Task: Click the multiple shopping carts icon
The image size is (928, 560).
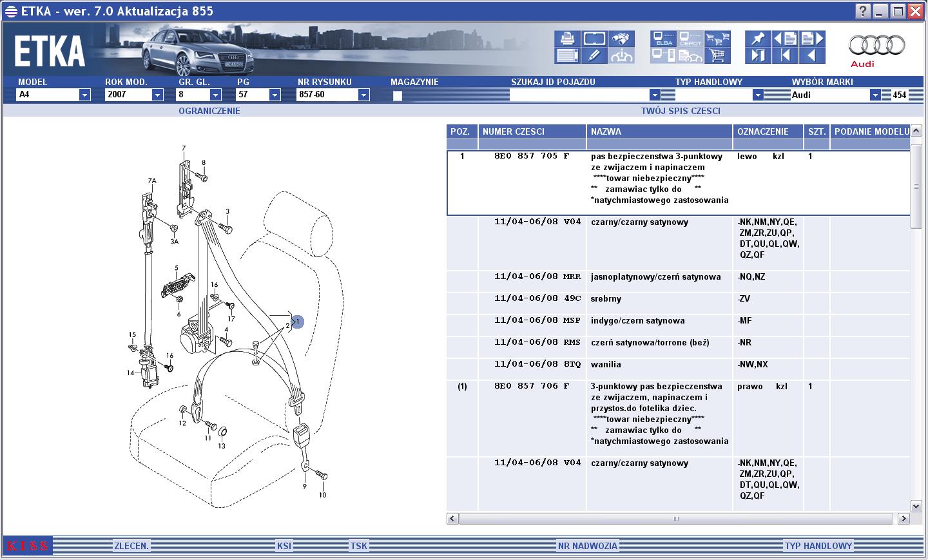Action: point(717,39)
